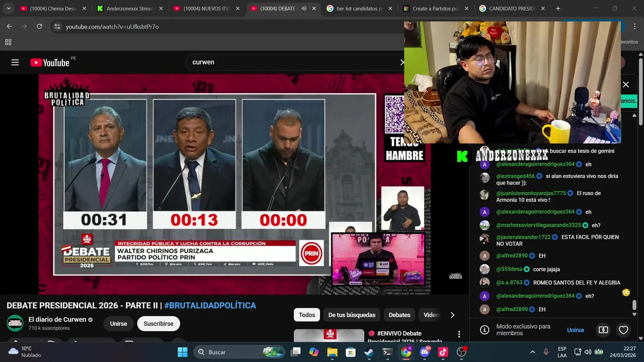Viewport: 644px width, 362px height.
Task: Open the tab search dropdown arrow
Action: click(9, 9)
